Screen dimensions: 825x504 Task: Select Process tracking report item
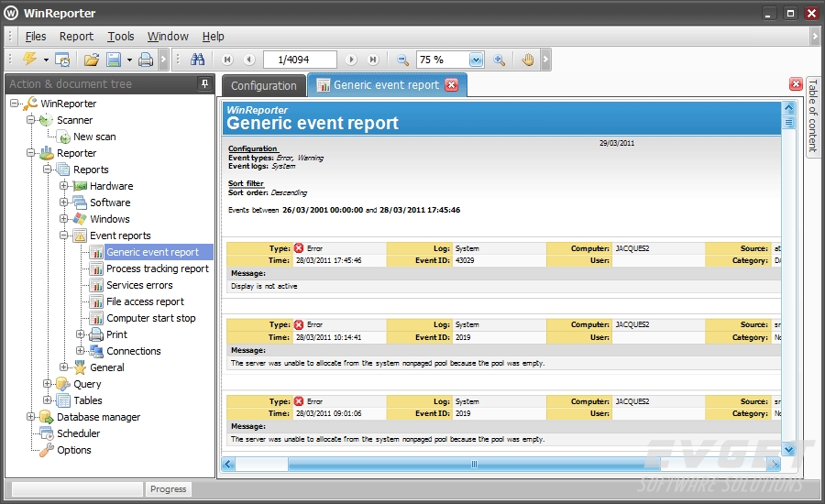pyautogui.click(x=158, y=268)
